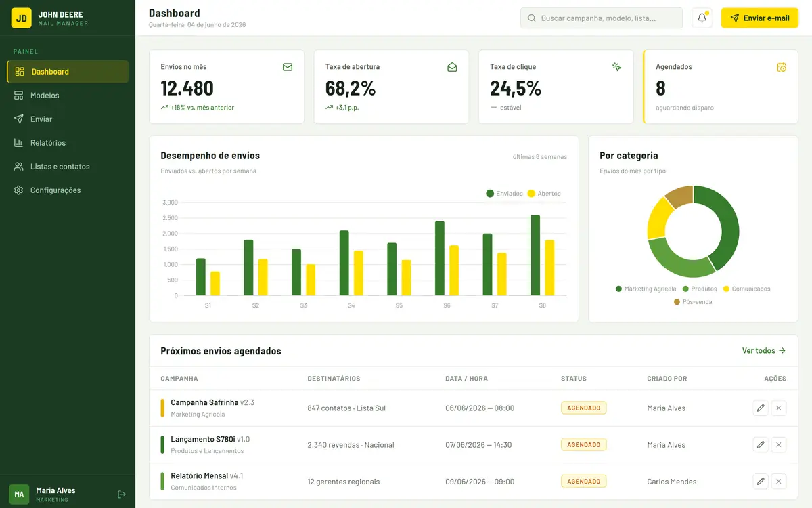This screenshot has width=812, height=508.
Task: Open Configurações in the sidebar
Action: (x=68, y=190)
